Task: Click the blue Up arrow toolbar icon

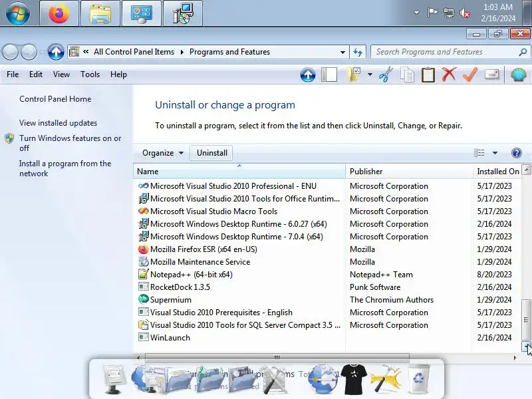Action: click(308, 74)
